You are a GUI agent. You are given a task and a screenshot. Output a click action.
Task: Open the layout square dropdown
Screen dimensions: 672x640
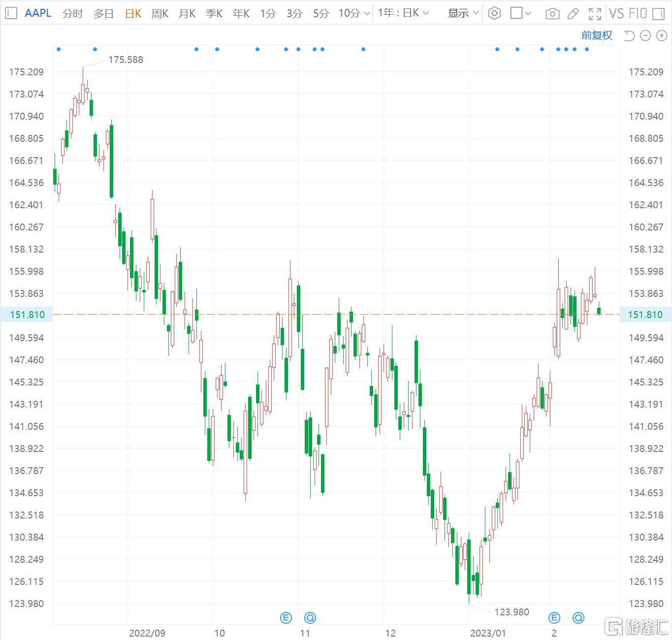point(520,13)
